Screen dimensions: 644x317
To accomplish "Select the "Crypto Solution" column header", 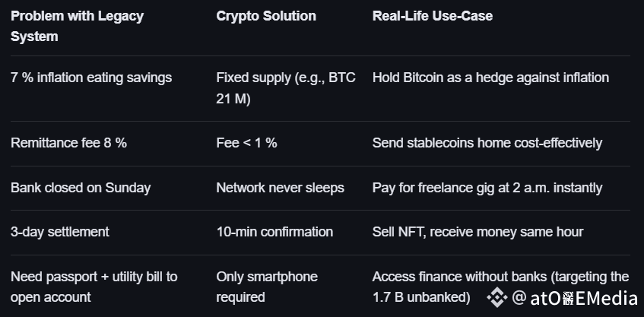I will (x=266, y=16).
